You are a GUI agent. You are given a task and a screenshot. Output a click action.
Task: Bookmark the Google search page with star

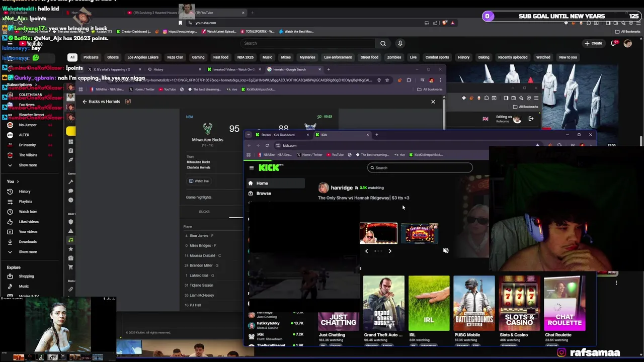pyautogui.click(x=387, y=80)
